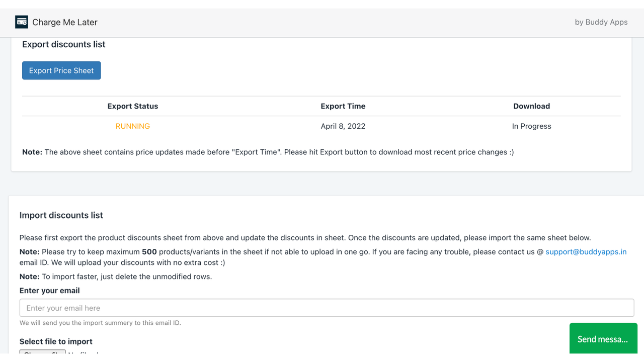This screenshot has height=362, width=644.
Task: Click the Charge Me Later app title
Action: point(65,22)
